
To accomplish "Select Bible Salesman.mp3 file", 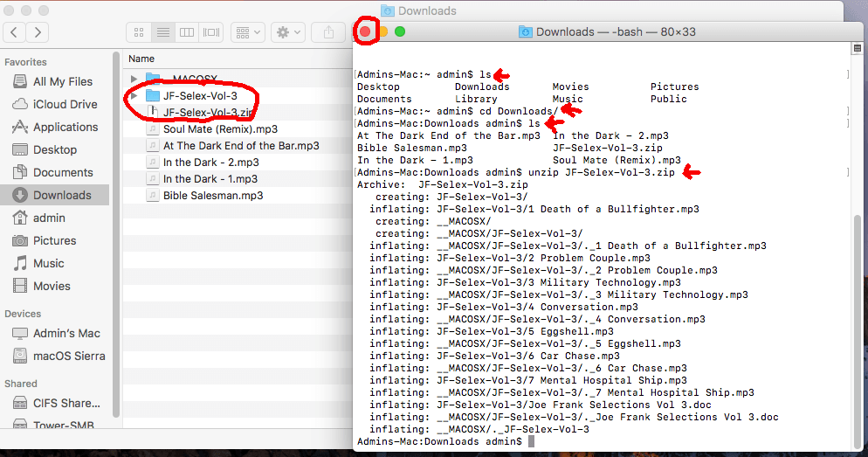I will (x=213, y=196).
